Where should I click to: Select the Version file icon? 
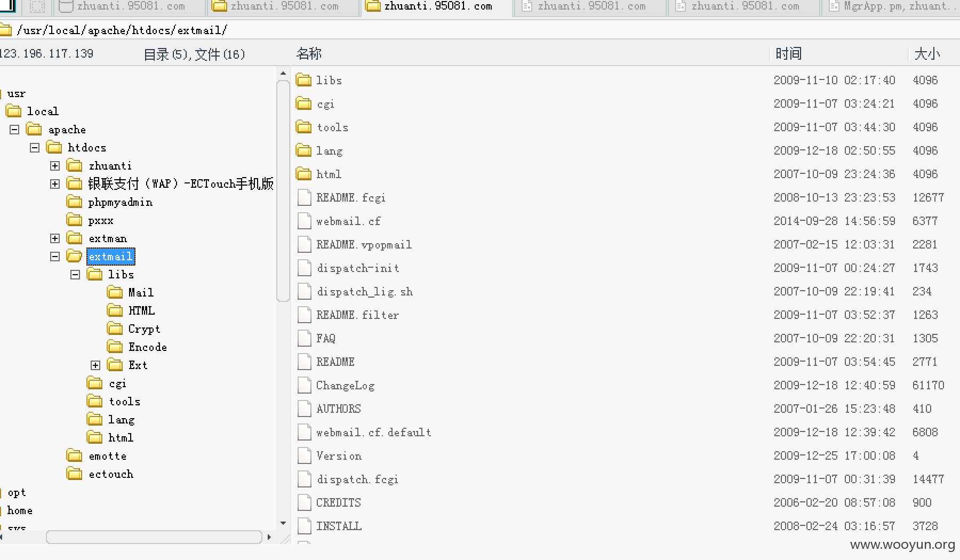[x=305, y=455]
